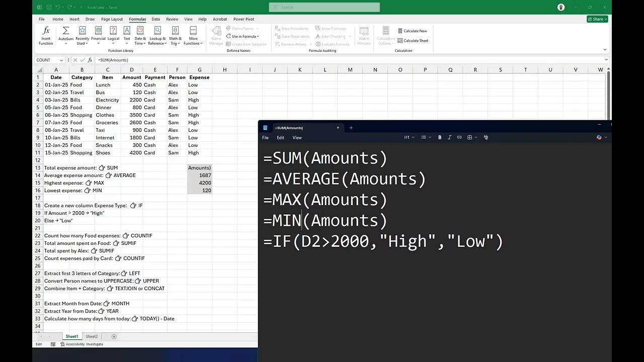Open Notepad list style dropdown

425,137
